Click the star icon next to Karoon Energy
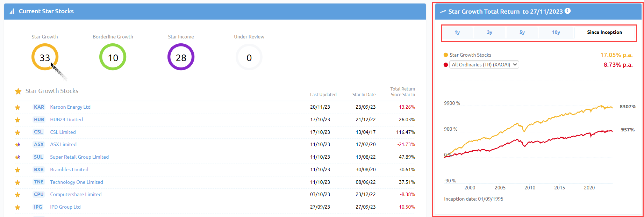 click(x=17, y=107)
